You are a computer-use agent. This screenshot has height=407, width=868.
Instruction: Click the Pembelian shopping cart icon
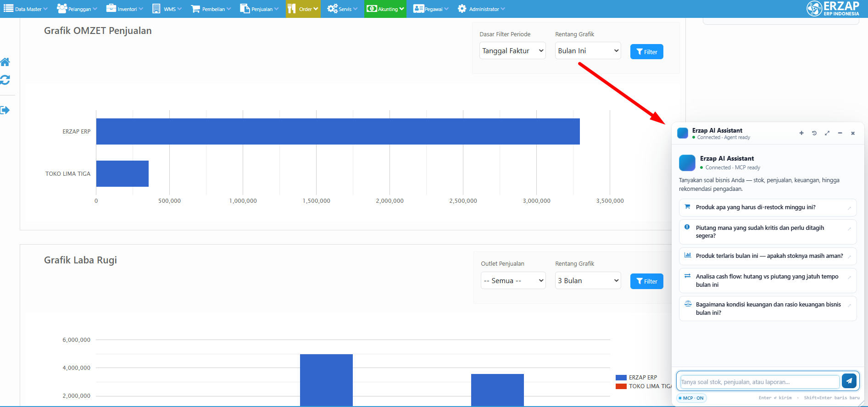195,9
